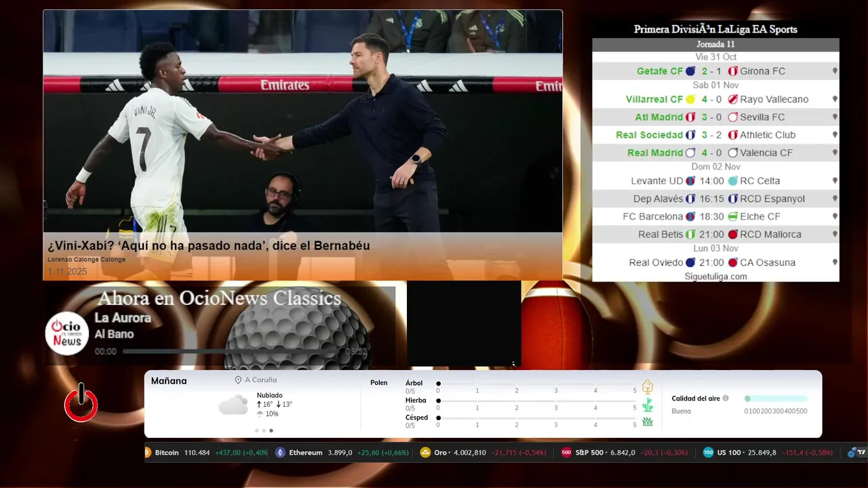
Task: Click the S&P 500 red badge icon
Action: pyautogui.click(x=566, y=453)
